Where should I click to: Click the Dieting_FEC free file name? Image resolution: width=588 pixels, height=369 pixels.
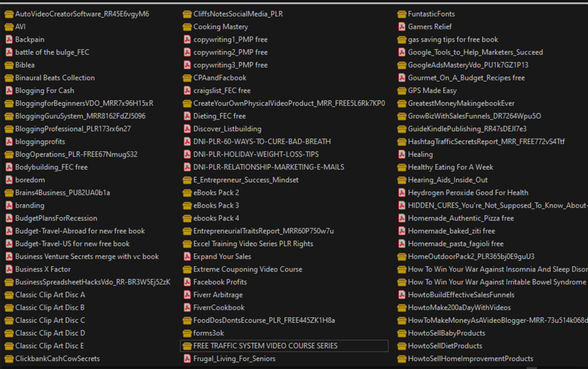(219, 116)
